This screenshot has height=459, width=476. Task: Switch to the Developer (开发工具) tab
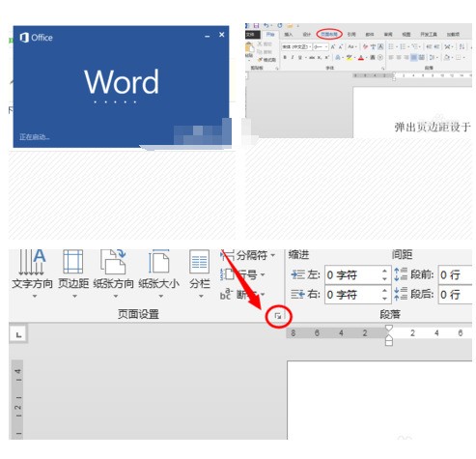click(x=429, y=34)
